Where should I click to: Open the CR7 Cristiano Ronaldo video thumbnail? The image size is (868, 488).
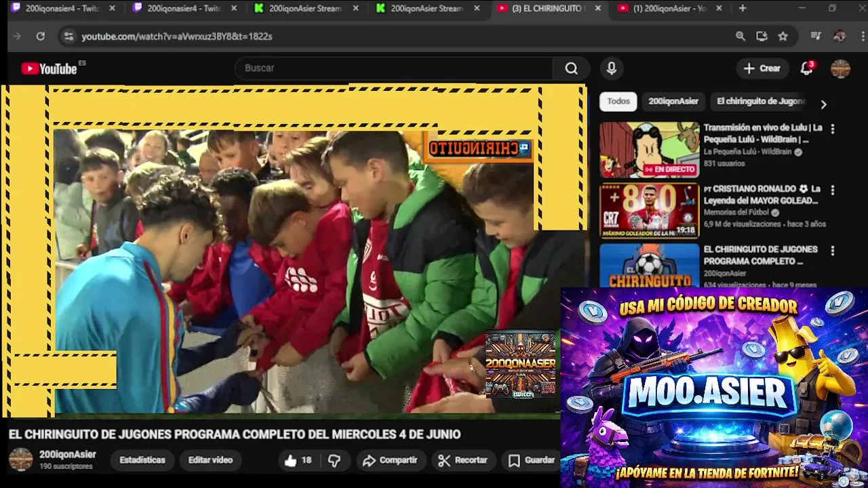tap(649, 211)
